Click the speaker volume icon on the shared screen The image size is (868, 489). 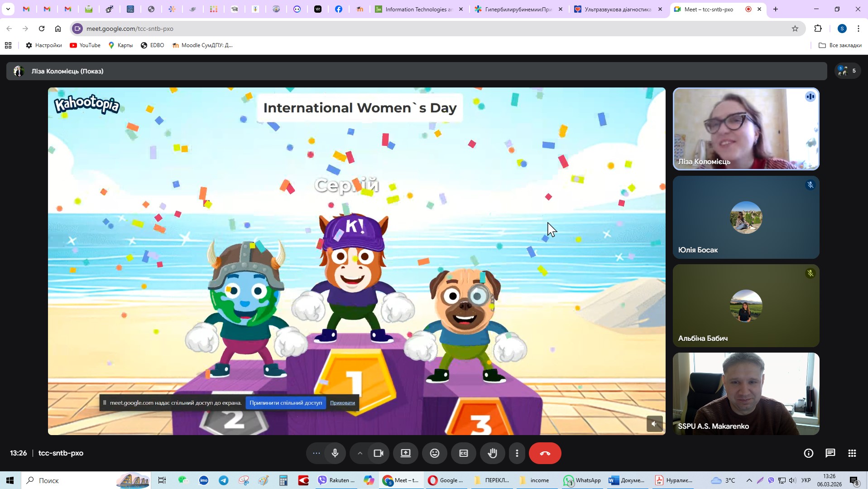click(654, 424)
